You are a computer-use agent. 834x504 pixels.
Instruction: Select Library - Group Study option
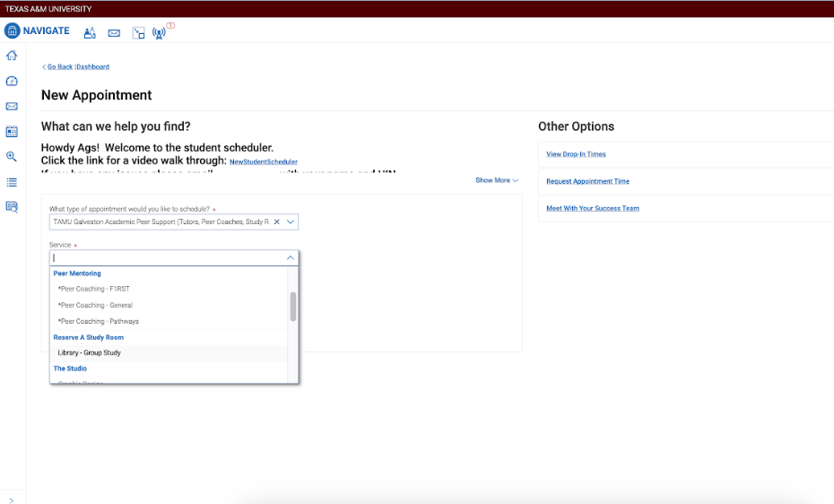(x=169, y=352)
